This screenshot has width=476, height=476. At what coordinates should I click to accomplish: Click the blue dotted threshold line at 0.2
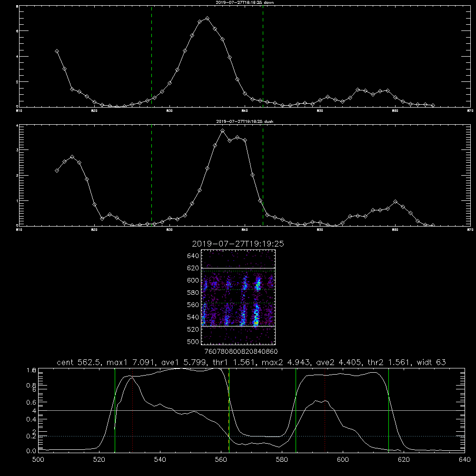251,436
